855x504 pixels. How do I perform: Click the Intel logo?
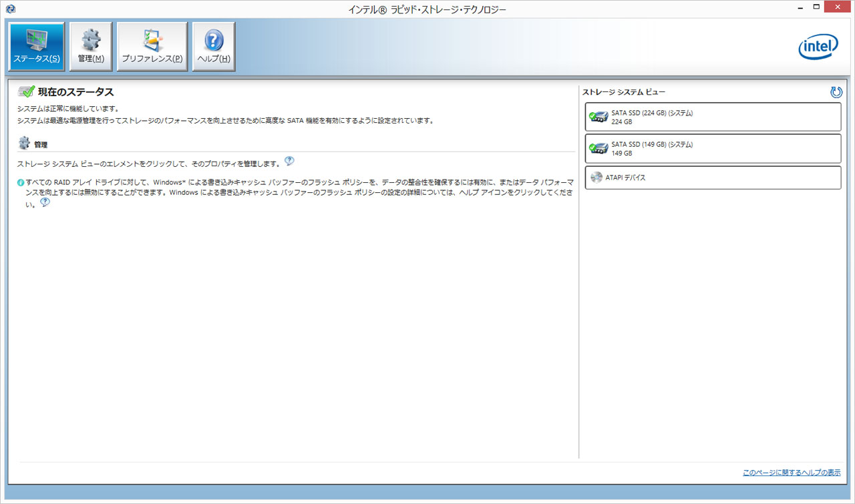point(818,46)
